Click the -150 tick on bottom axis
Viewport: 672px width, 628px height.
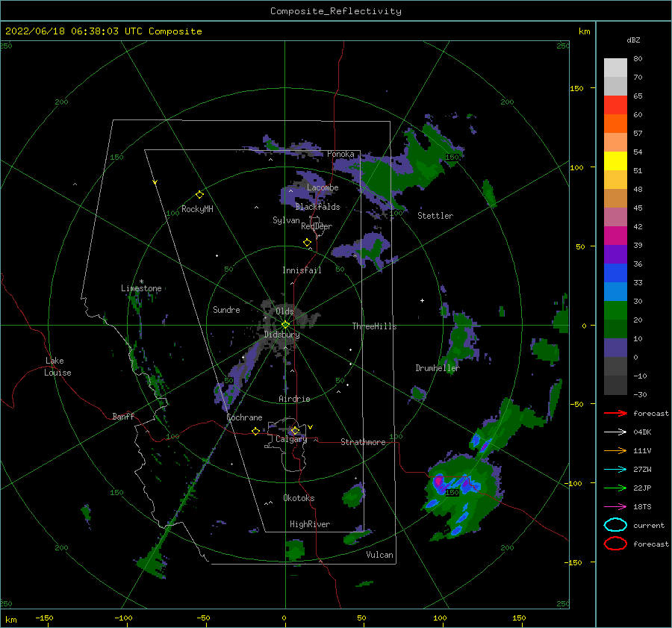[44, 618]
